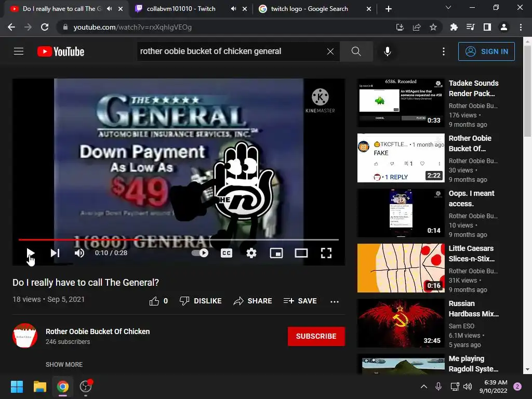Open the FAKE comment video thumbnail
Screen dimensions: 532x399
coord(401,158)
